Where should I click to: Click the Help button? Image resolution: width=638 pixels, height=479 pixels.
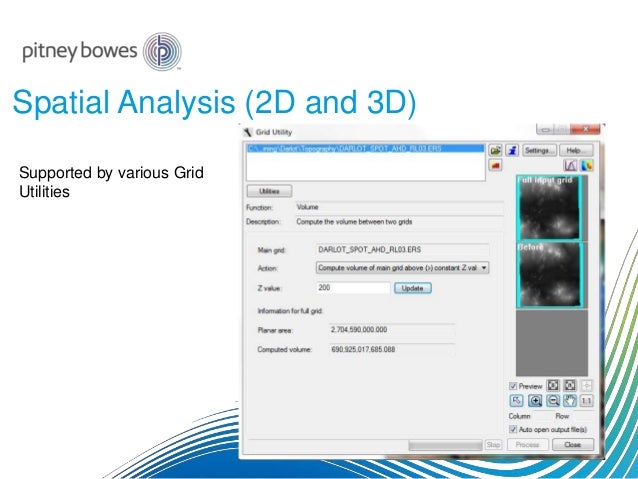576,150
